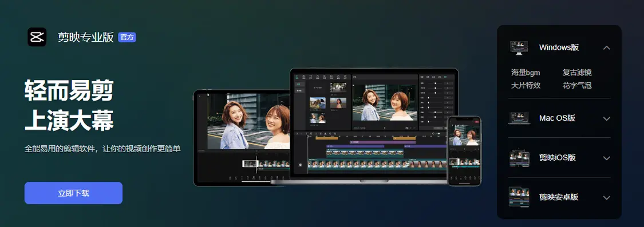Expand the Mac OS版 section

tap(607, 118)
